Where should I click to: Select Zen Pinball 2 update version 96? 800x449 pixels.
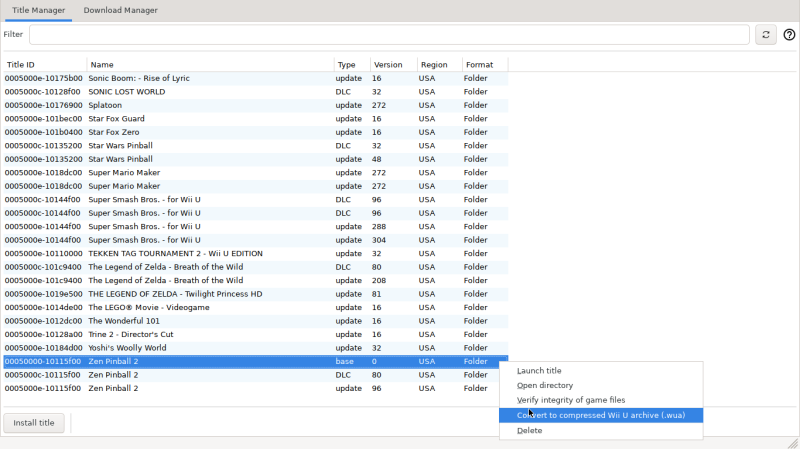click(256, 388)
